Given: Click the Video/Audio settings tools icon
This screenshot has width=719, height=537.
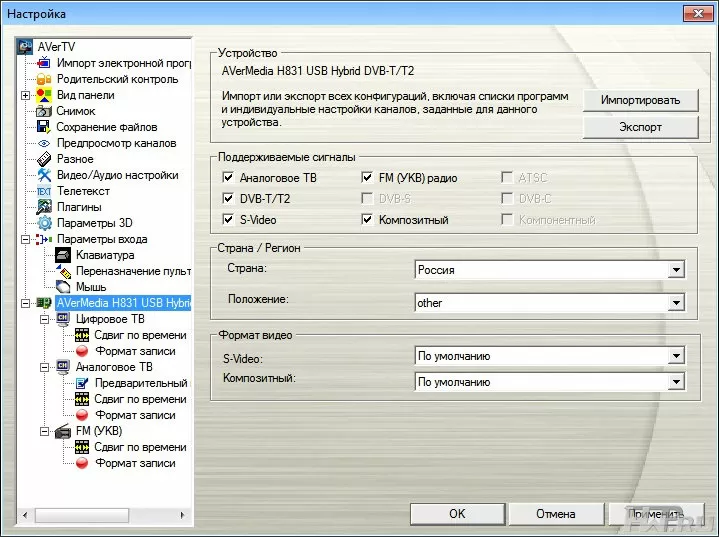Looking at the screenshot, I should pyautogui.click(x=43, y=175).
